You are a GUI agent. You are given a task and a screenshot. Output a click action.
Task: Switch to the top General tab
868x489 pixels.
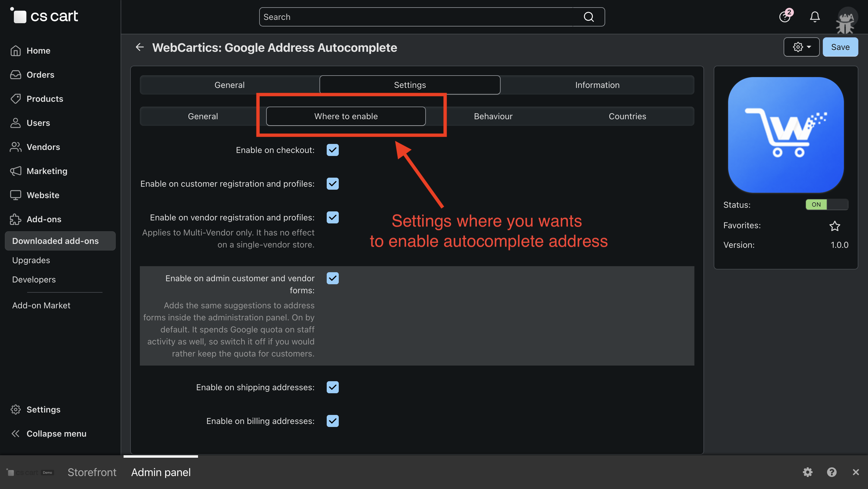[229, 85]
